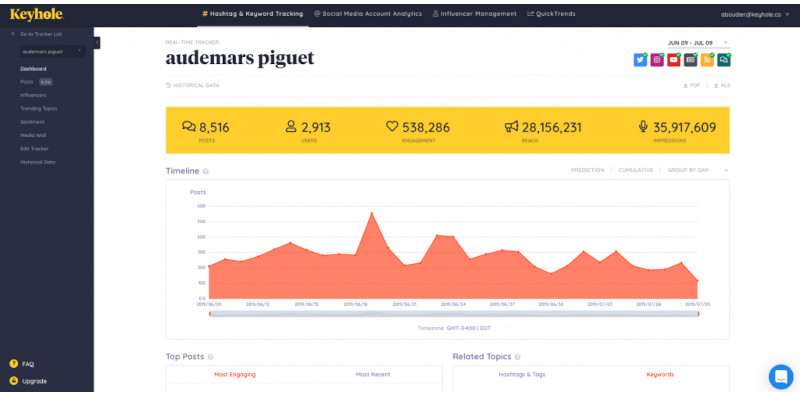Screen dimensions: 800x394
Task: Open the Group By Day dropdown
Action: click(x=698, y=170)
